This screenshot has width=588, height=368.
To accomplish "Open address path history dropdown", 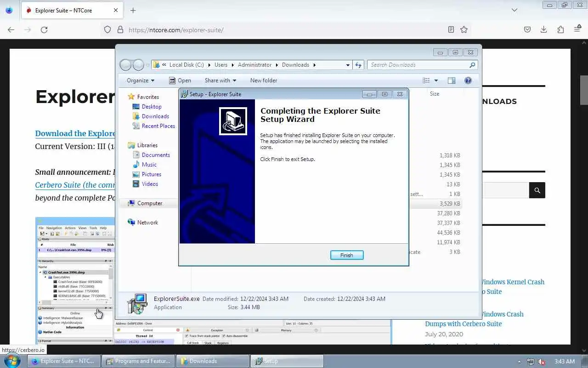I will [348, 65].
